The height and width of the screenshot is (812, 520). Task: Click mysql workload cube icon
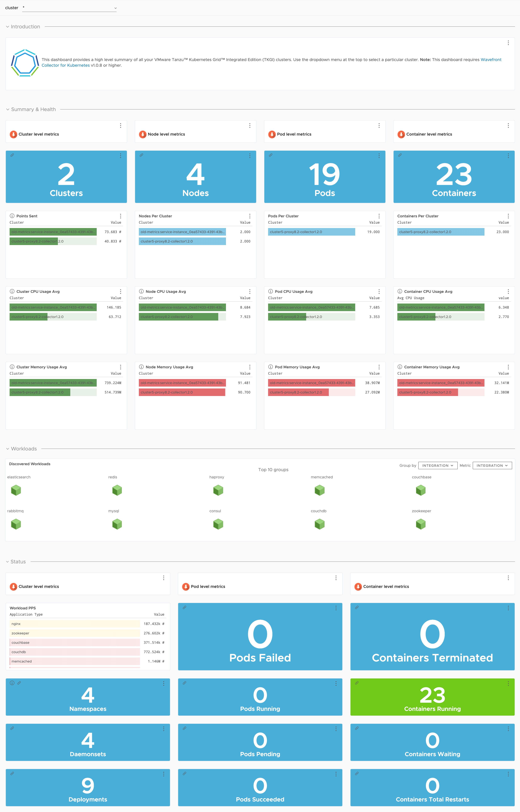[117, 524]
